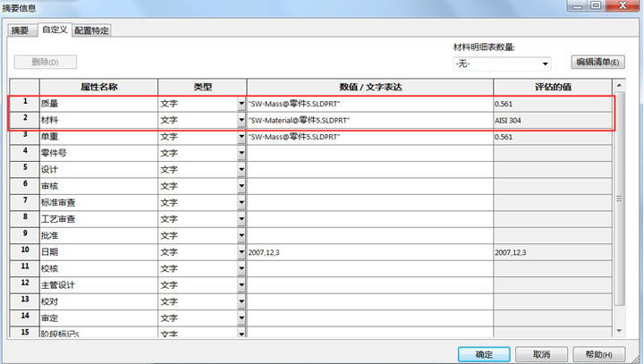Click the 确定 button
Screen dimensions: 644x364
pyautogui.click(x=484, y=354)
